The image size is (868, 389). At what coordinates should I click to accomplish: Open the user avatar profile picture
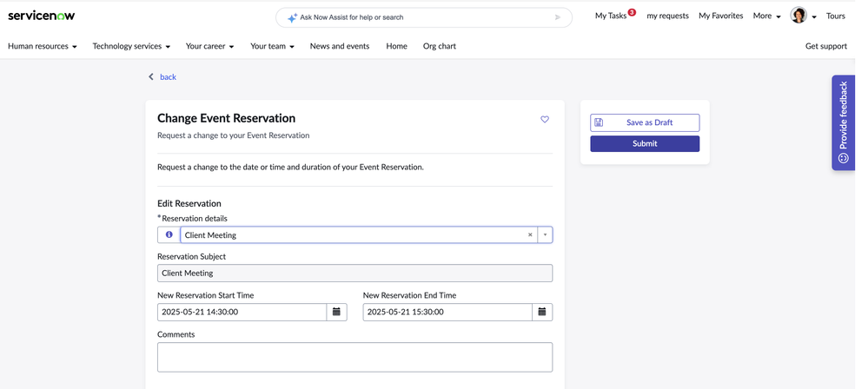point(798,16)
